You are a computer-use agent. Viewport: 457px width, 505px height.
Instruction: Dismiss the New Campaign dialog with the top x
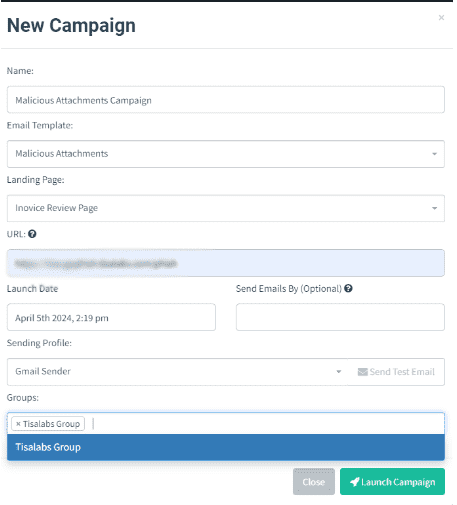coord(441,18)
